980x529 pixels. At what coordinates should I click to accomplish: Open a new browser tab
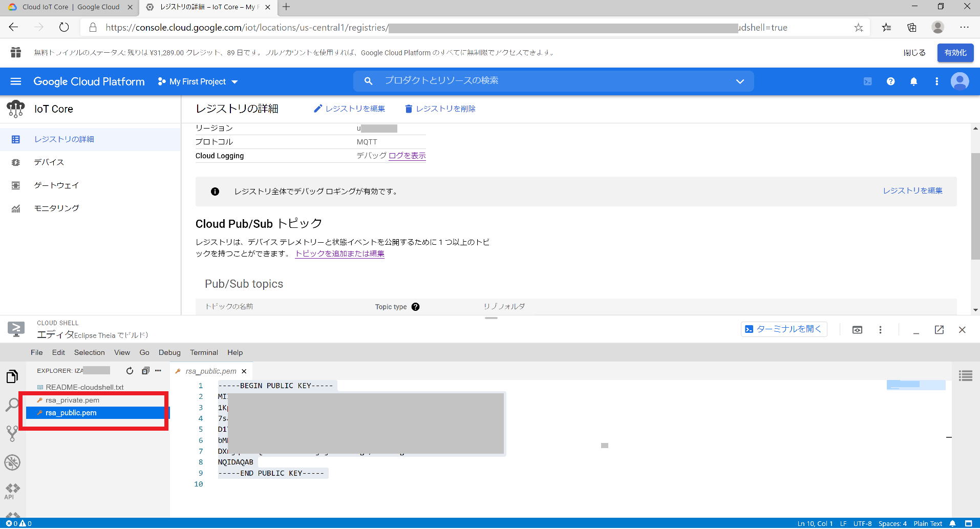[286, 7]
